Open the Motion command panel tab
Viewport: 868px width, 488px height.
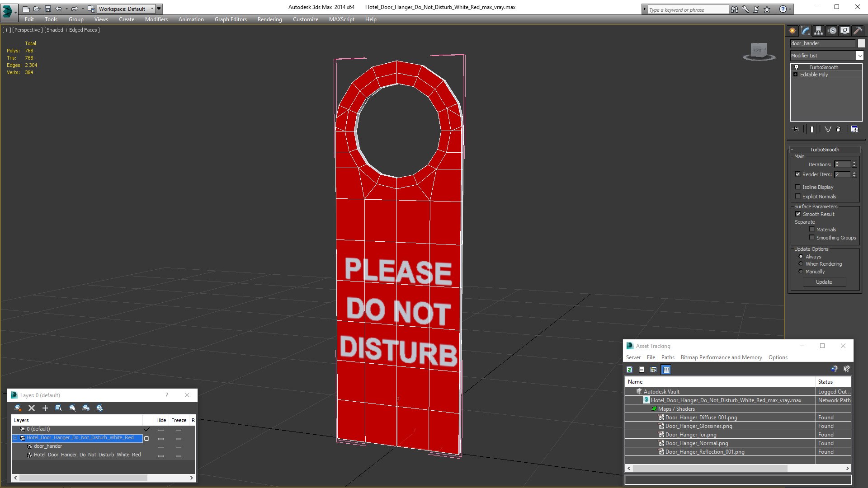click(832, 31)
